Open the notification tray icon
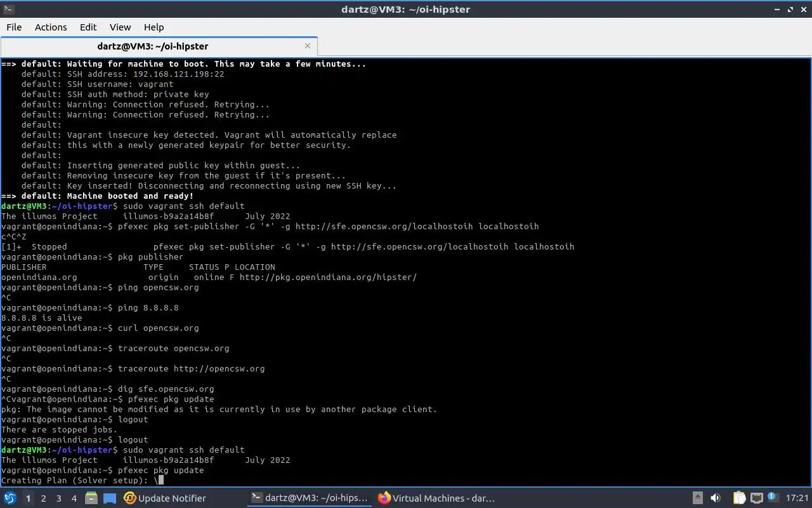The width and height of the screenshot is (812, 508). coord(773,497)
